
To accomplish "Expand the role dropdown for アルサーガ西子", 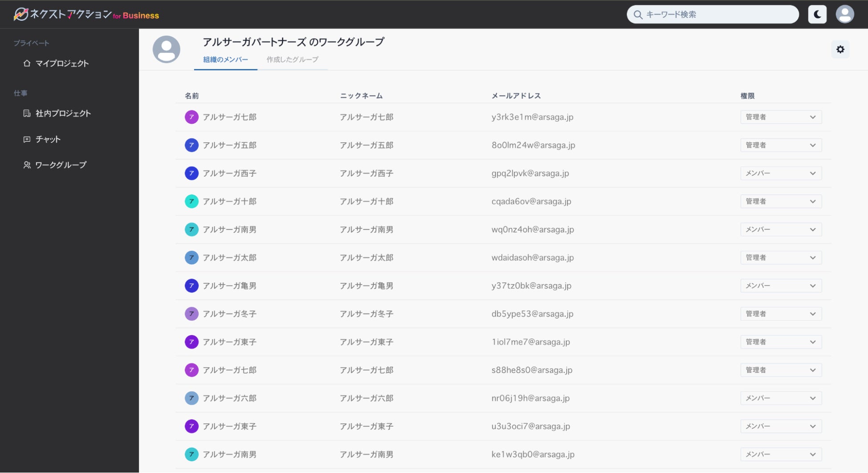I will (781, 174).
